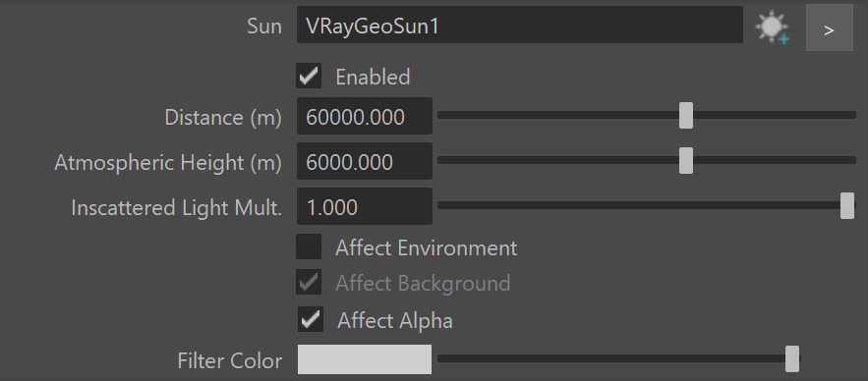Open the Filter Color swatch picker
The height and width of the screenshot is (381, 868).
coord(365,359)
